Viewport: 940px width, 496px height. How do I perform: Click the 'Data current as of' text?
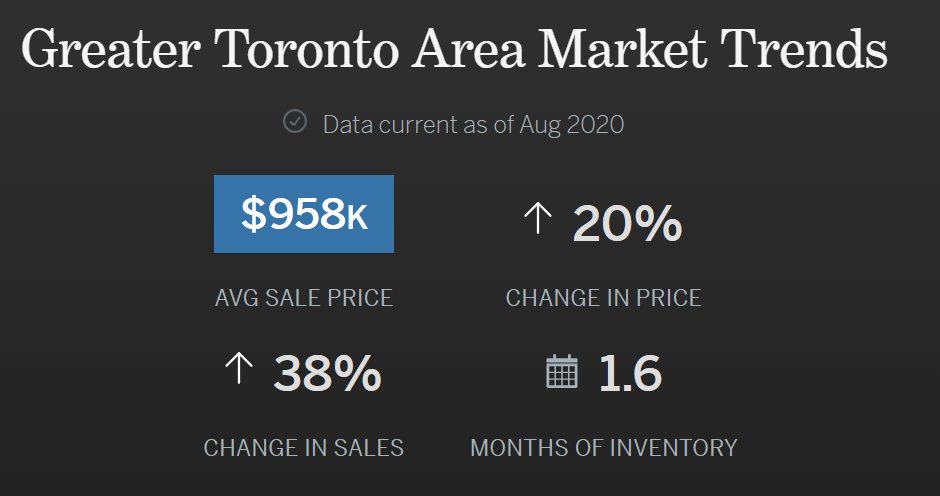(x=418, y=125)
